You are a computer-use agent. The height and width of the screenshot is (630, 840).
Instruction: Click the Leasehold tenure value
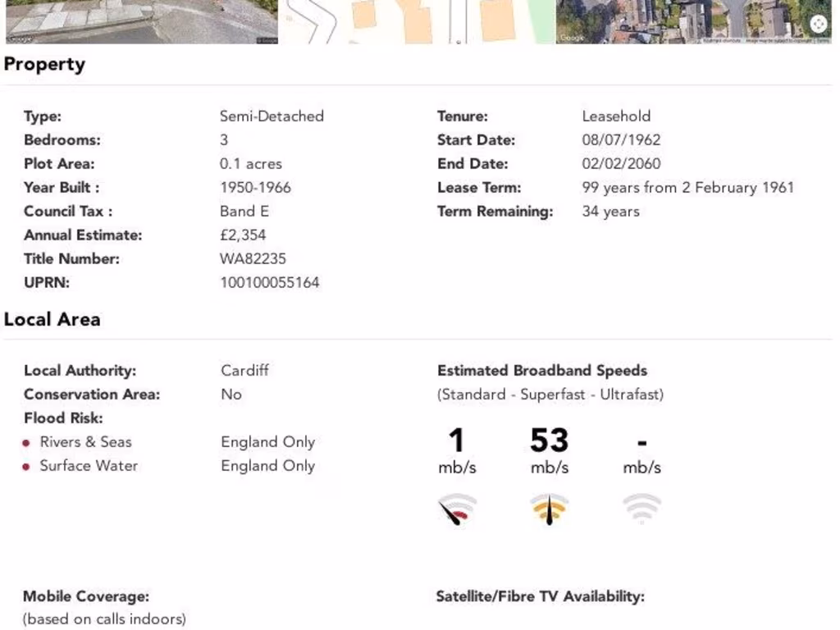click(x=615, y=116)
